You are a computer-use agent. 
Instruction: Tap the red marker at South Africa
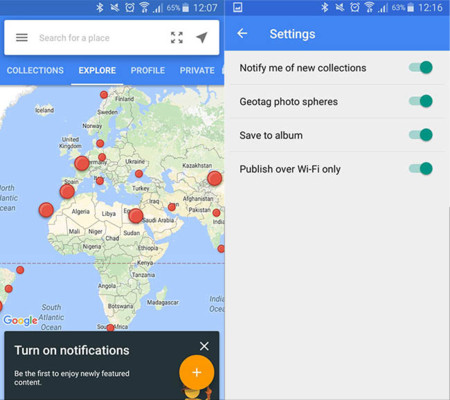(110, 328)
